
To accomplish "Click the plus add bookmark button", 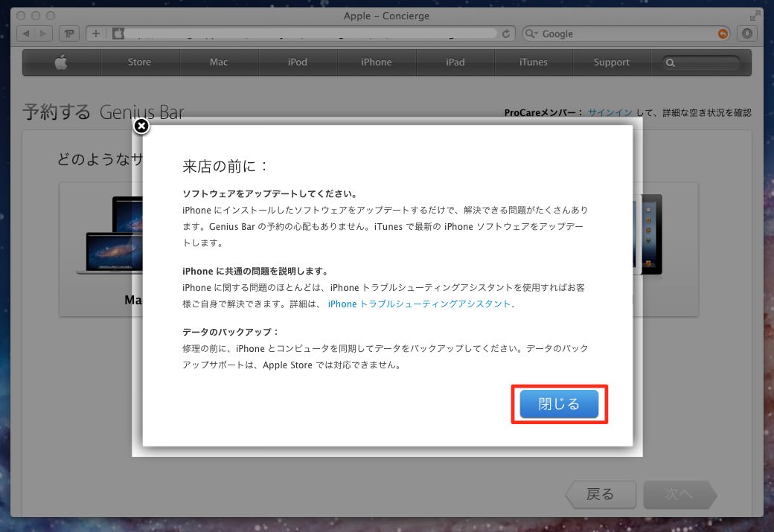I will 96,33.
